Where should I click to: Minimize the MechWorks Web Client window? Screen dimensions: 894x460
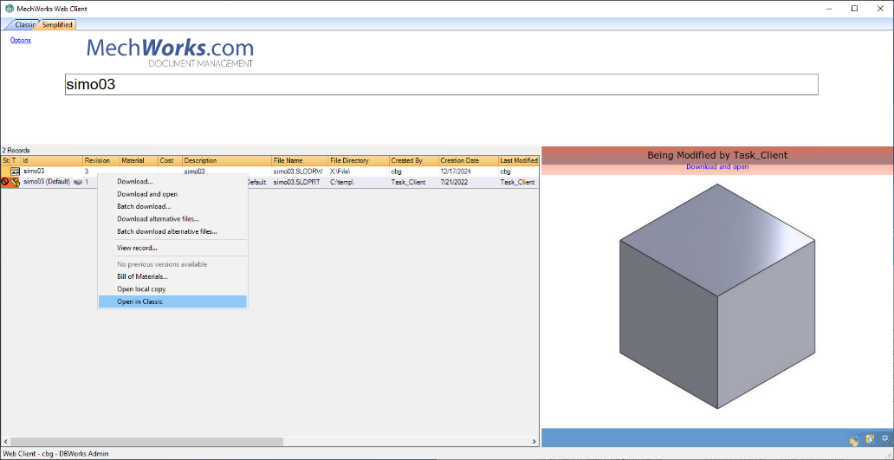[828, 8]
